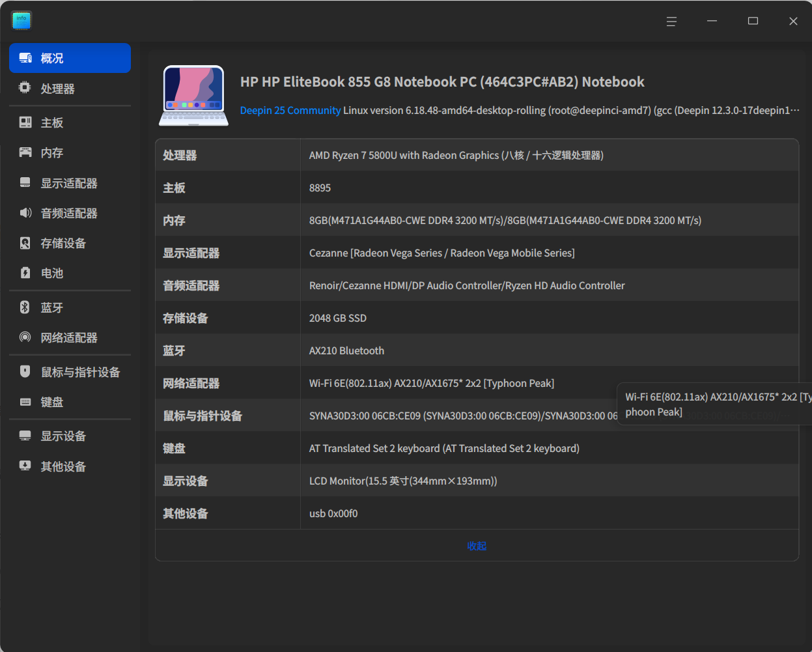Open 显示设备 monitor entry in sidebar
Image resolution: width=812 pixels, height=652 pixels.
(x=70, y=436)
